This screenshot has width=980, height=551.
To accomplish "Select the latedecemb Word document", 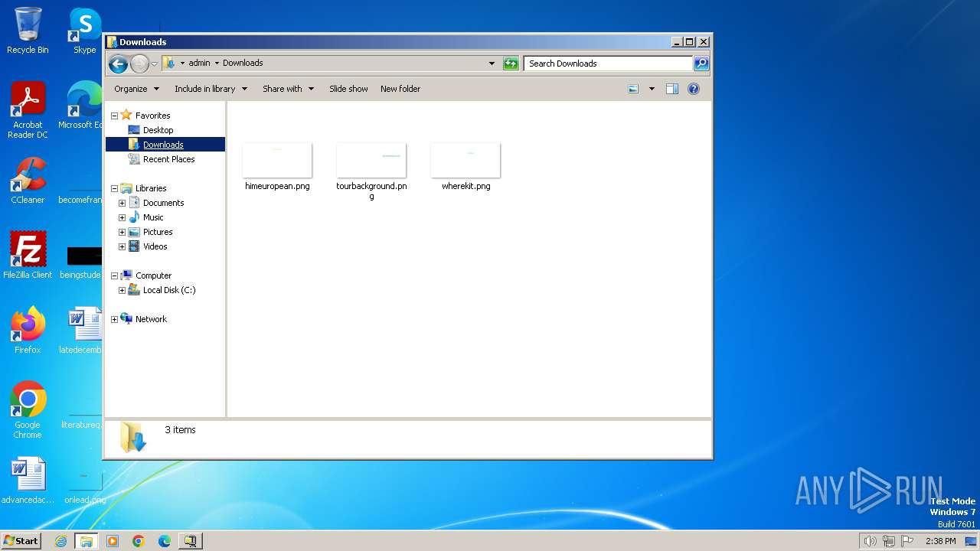I will point(81,331).
